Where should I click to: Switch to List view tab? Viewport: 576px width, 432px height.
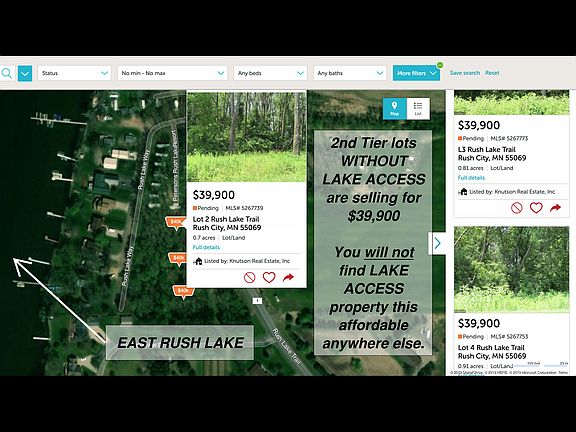(x=418, y=108)
